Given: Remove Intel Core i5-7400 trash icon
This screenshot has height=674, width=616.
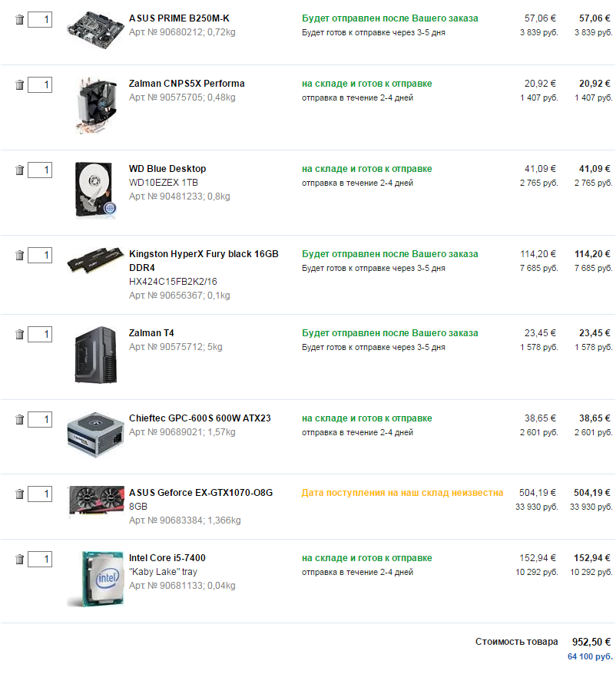Looking at the screenshot, I should coord(19,559).
